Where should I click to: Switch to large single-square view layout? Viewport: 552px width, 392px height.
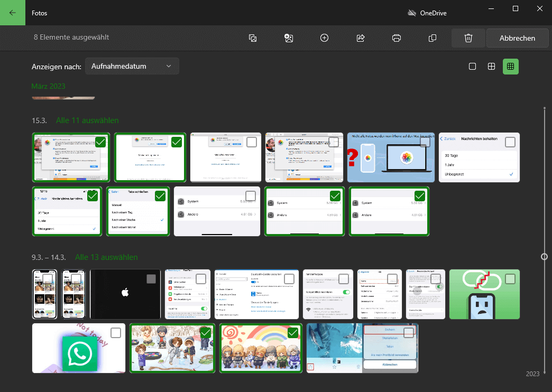(x=473, y=66)
